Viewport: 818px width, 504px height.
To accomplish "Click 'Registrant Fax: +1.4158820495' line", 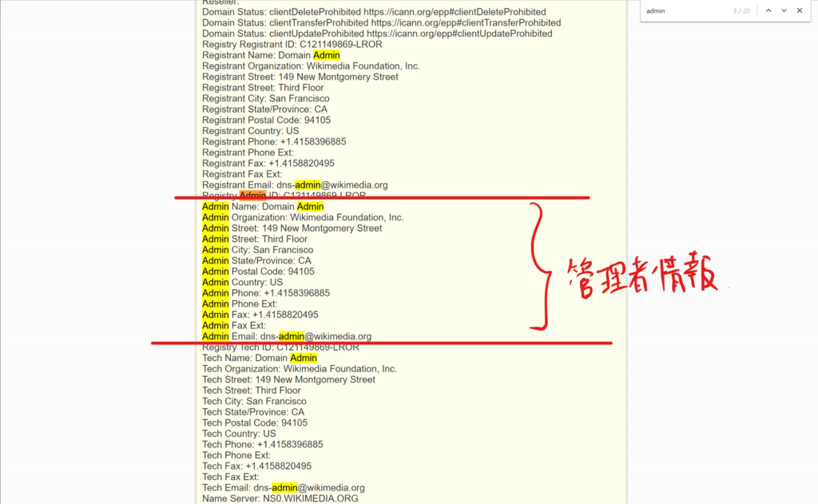I will [x=268, y=163].
